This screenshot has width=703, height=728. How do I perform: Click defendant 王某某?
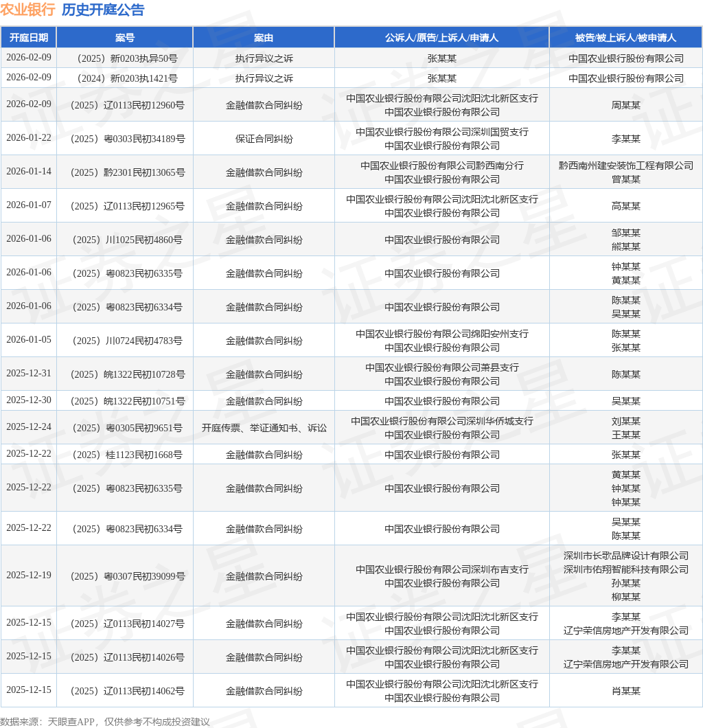pos(625,435)
